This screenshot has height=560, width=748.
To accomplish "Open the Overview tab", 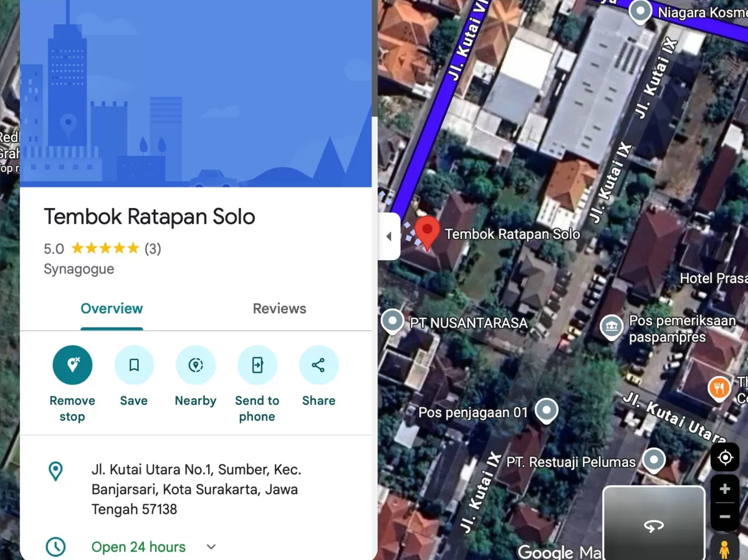I will (112, 308).
